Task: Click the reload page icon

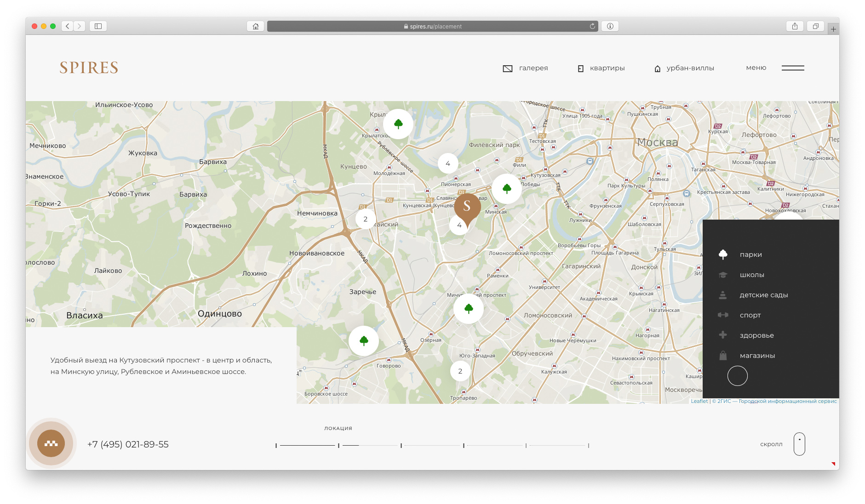Action: coord(592,26)
